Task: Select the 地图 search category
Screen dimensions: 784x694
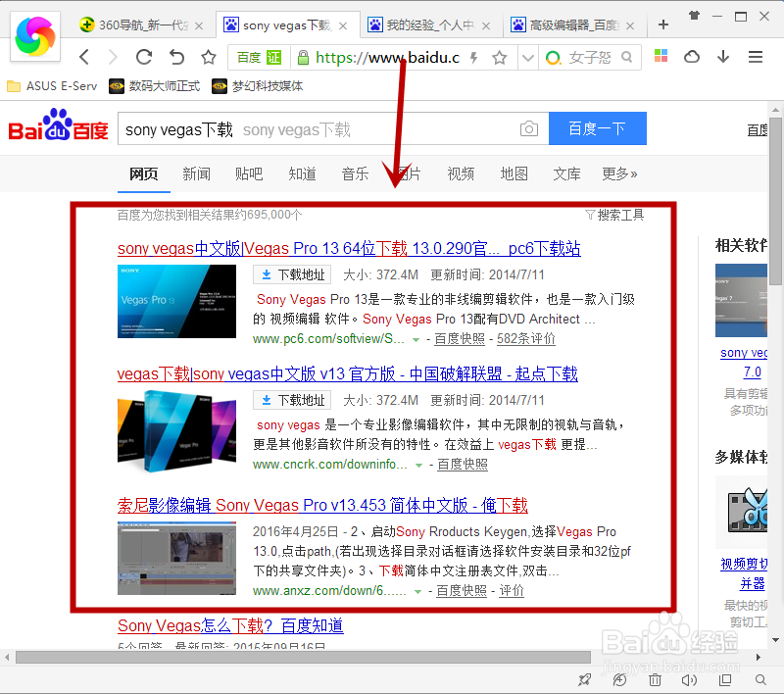Action: (514, 174)
